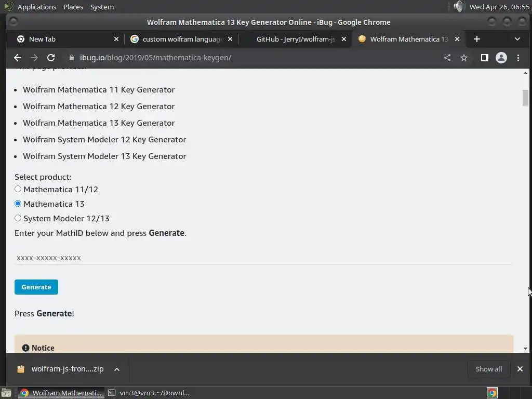Close the GitHub wolfram-js tab

pos(344,39)
